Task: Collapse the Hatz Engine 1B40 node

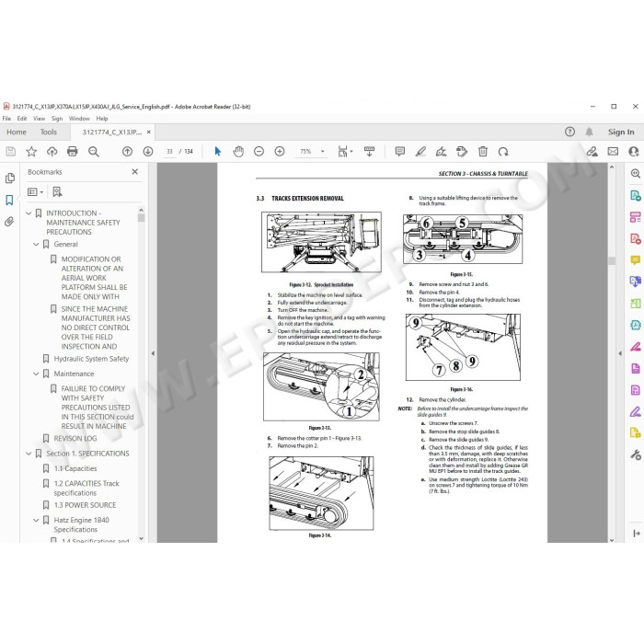Action: tap(36, 520)
